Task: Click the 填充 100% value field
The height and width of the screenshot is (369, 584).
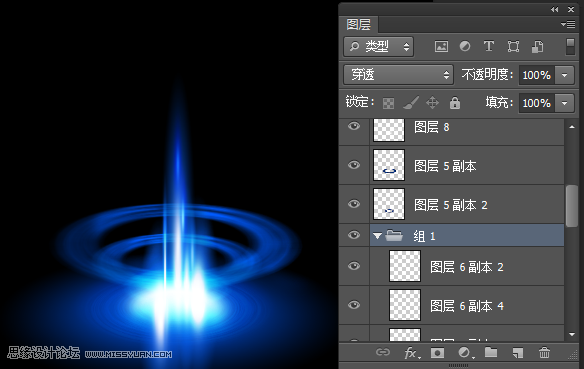Action: coord(537,103)
